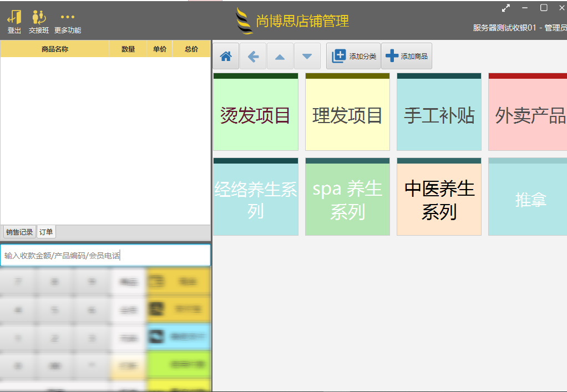Click the down arrow navigation icon

[307, 55]
